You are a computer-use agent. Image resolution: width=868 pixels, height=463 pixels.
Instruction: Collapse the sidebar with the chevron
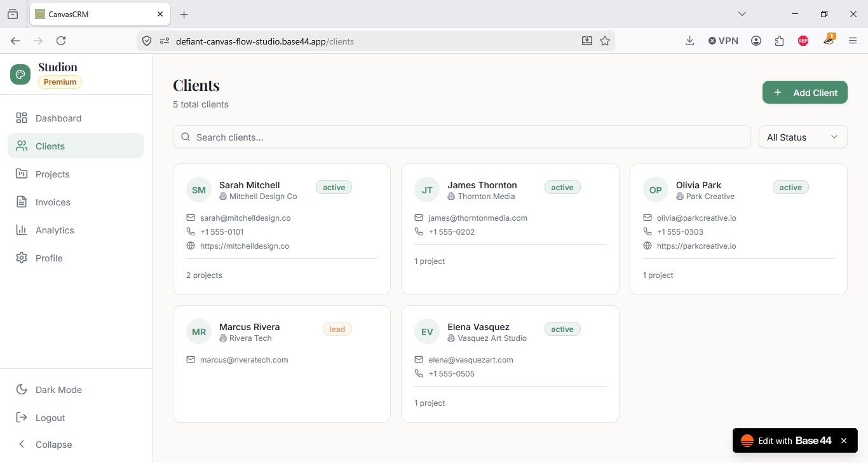[22, 444]
